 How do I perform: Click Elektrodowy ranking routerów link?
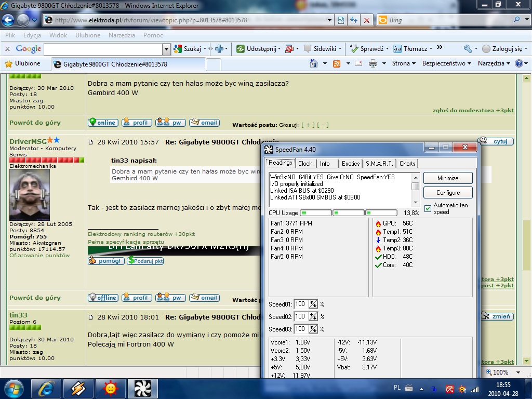[141, 234]
